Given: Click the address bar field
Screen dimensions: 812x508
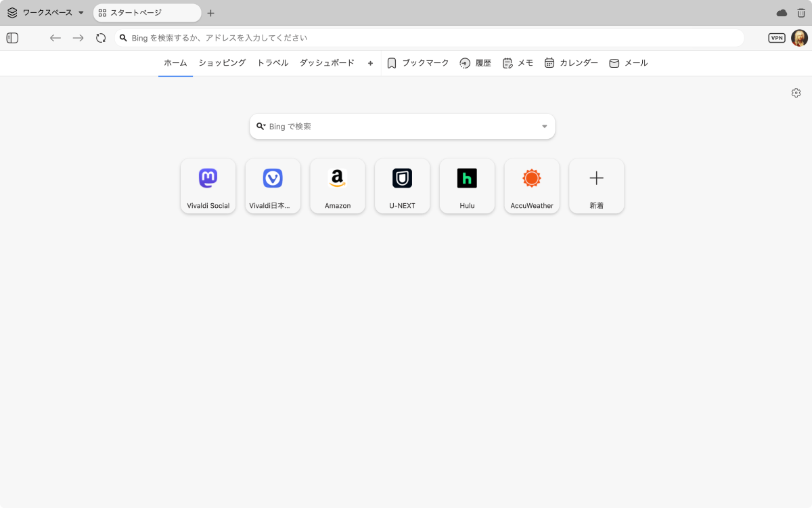Looking at the screenshot, I should (433, 38).
